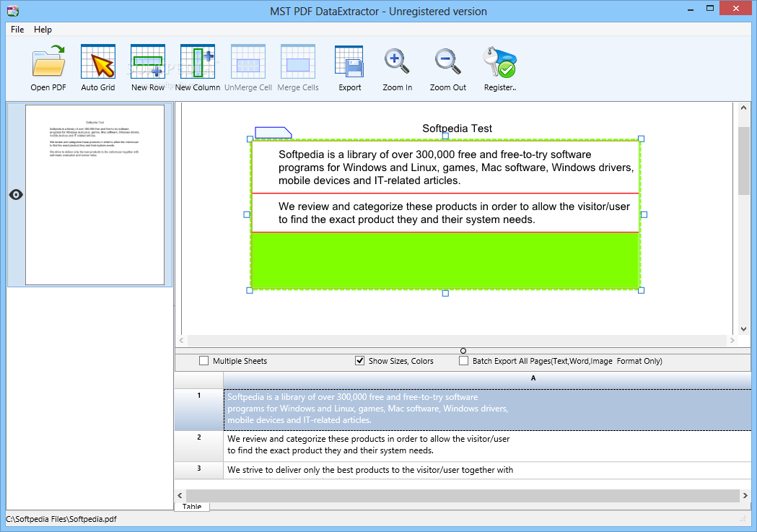The width and height of the screenshot is (757, 532).
Task: Click PDF view horizontal scroll right arrow
Action: 732,340
